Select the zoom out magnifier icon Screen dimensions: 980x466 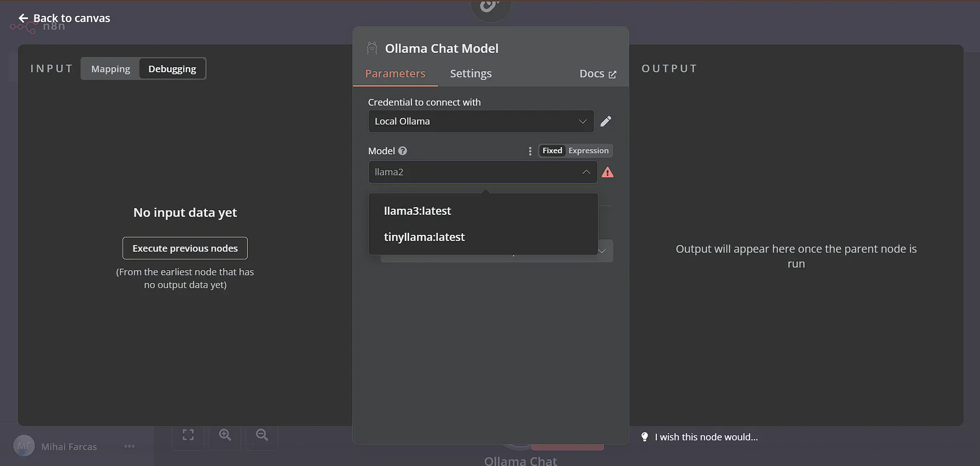[262, 435]
